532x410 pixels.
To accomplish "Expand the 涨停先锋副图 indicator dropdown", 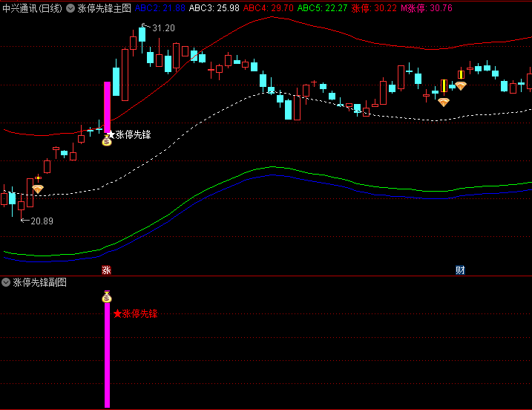I will 6,282.
